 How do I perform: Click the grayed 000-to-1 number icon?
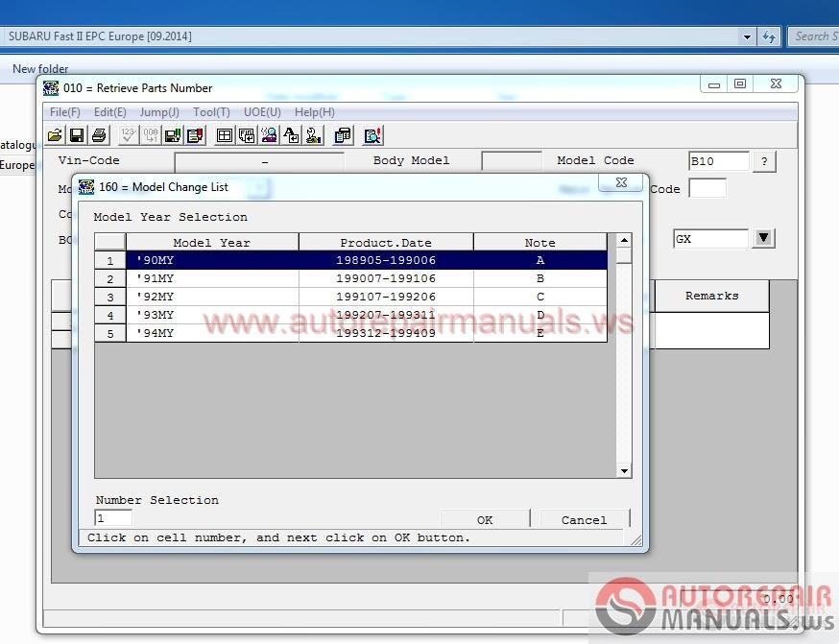click(151, 135)
